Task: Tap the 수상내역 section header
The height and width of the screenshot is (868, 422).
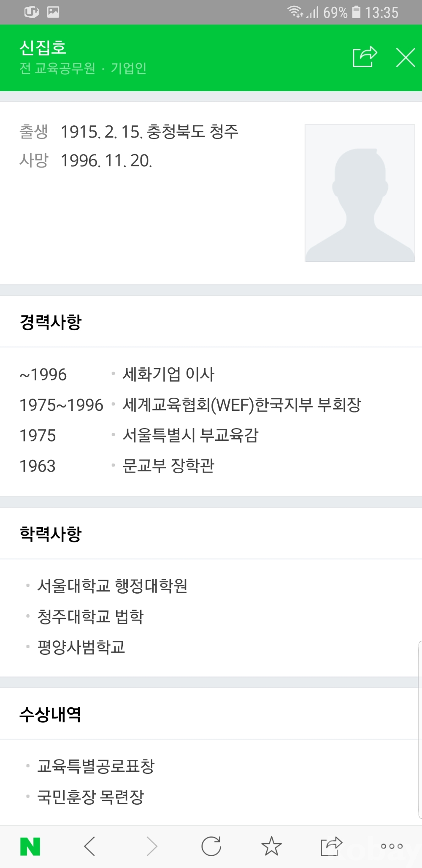Action: [x=50, y=715]
